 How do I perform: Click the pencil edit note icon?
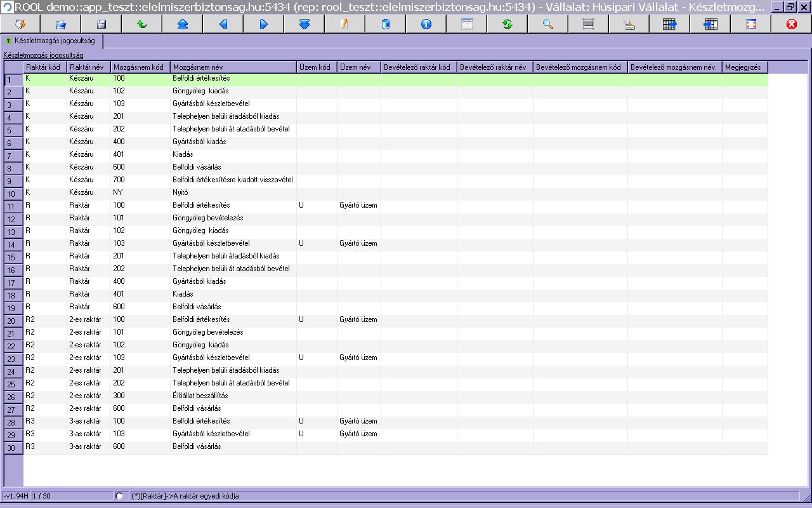click(345, 24)
